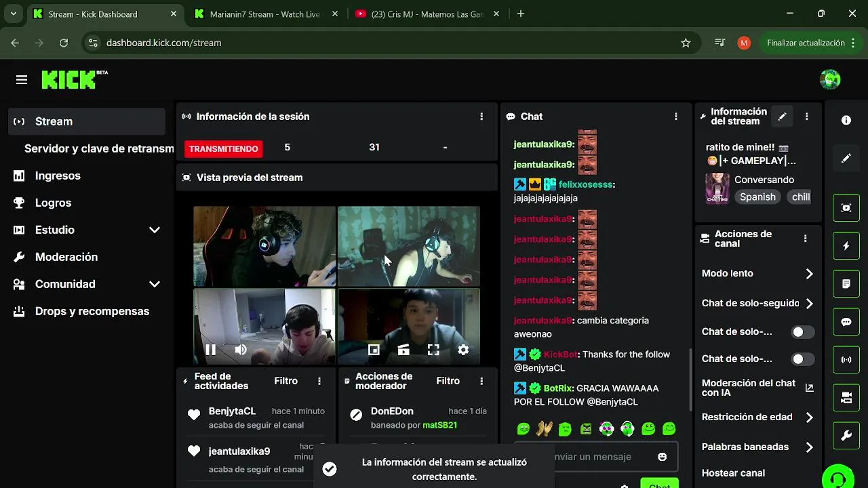Bookmark this page with the star icon
This screenshot has height=488, width=868.
[x=686, y=43]
